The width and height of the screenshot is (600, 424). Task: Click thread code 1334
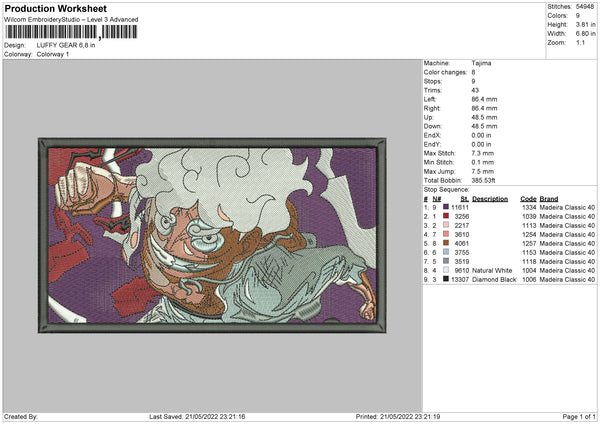click(529, 207)
